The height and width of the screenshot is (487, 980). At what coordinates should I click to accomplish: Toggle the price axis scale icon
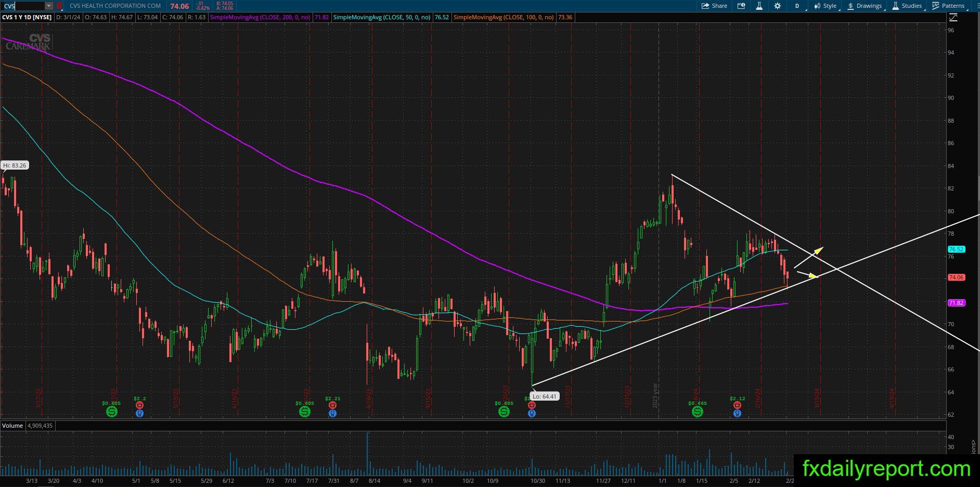(x=953, y=17)
